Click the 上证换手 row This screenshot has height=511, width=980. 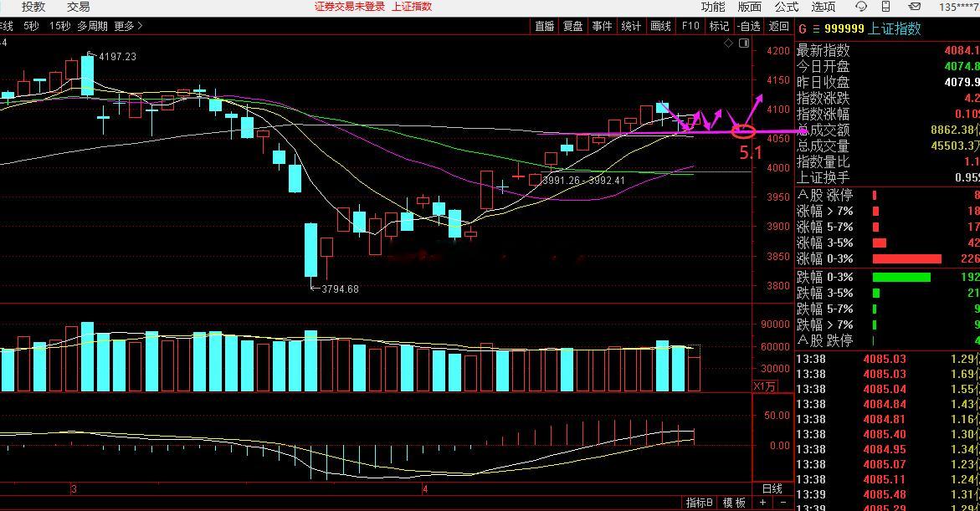(887, 178)
